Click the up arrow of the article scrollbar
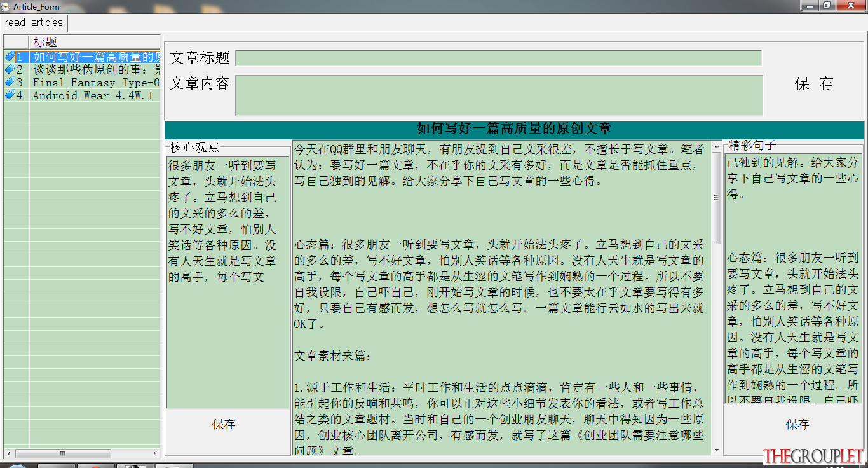Image resolution: width=868 pixels, height=468 pixels. [717, 146]
